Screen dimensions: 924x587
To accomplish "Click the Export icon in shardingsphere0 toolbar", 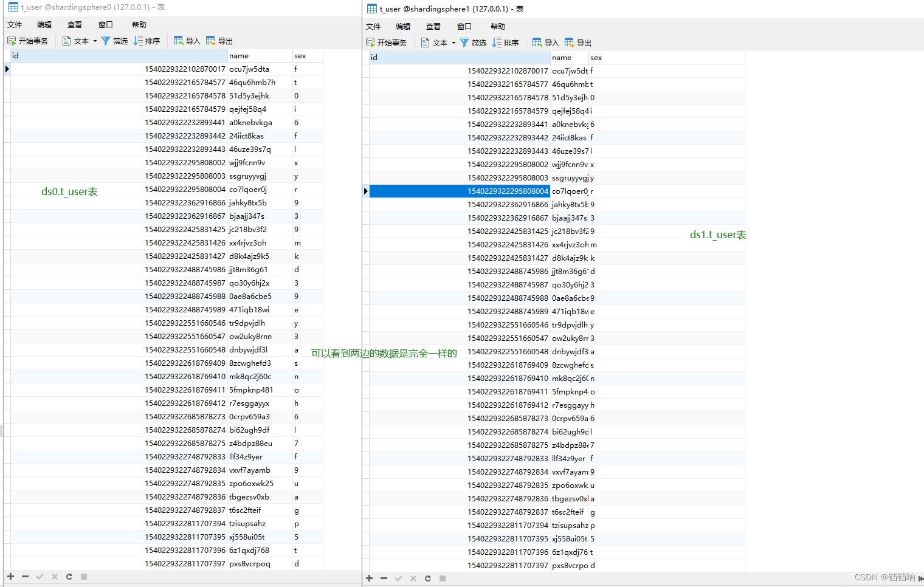I will (210, 41).
